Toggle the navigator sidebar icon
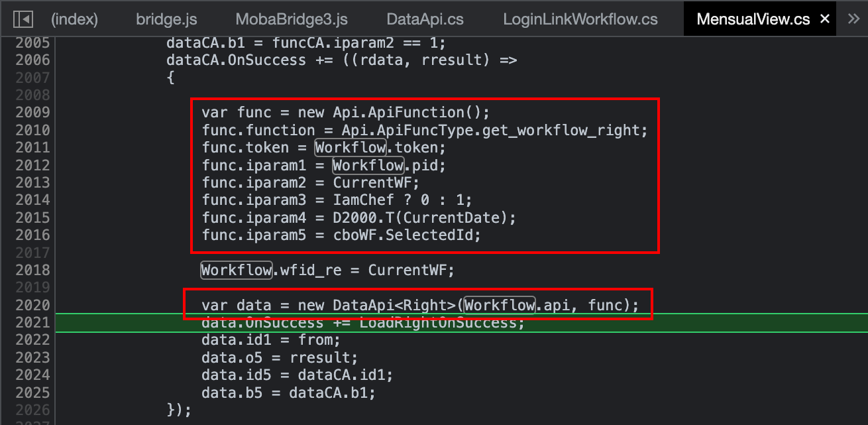Screen dimensions: 868x425 click(x=23, y=19)
